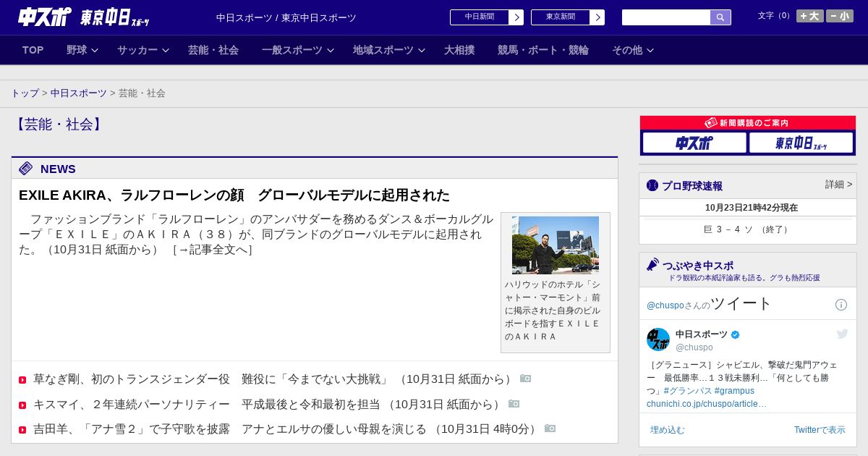Click the 中日スポーツ / 東京中日スポーツ header text

286,18
